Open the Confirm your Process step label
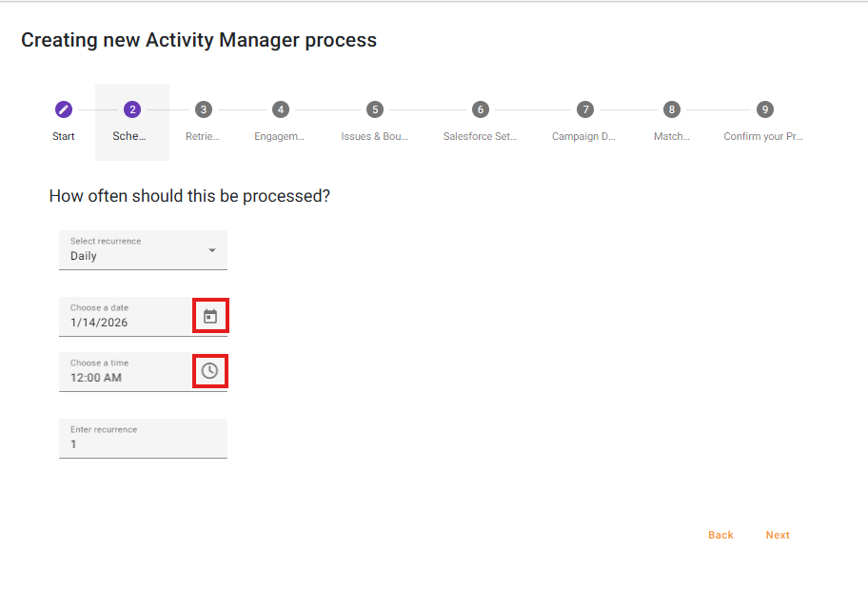 (763, 137)
